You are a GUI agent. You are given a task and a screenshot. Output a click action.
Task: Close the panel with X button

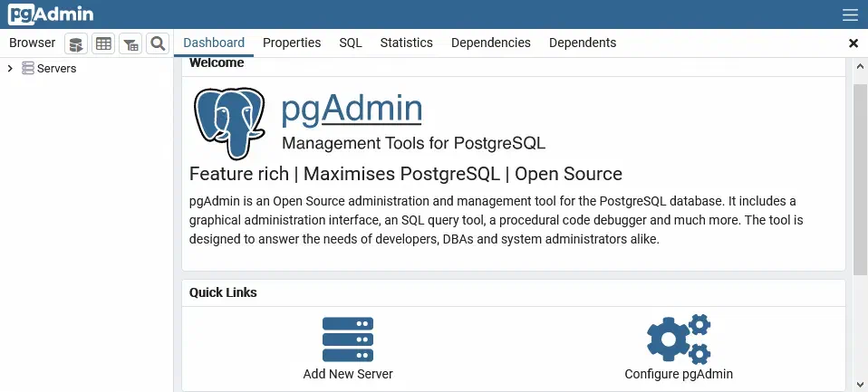coord(854,43)
